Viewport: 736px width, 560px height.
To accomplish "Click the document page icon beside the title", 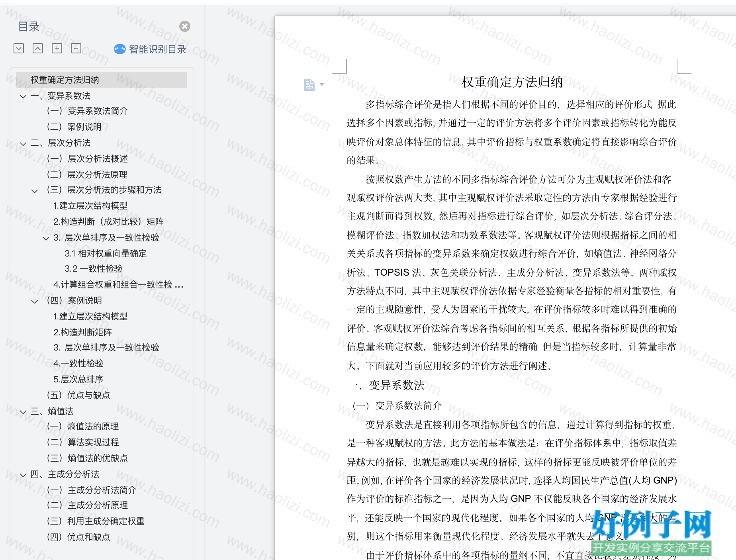I will pyautogui.click(x=309, y=84).
